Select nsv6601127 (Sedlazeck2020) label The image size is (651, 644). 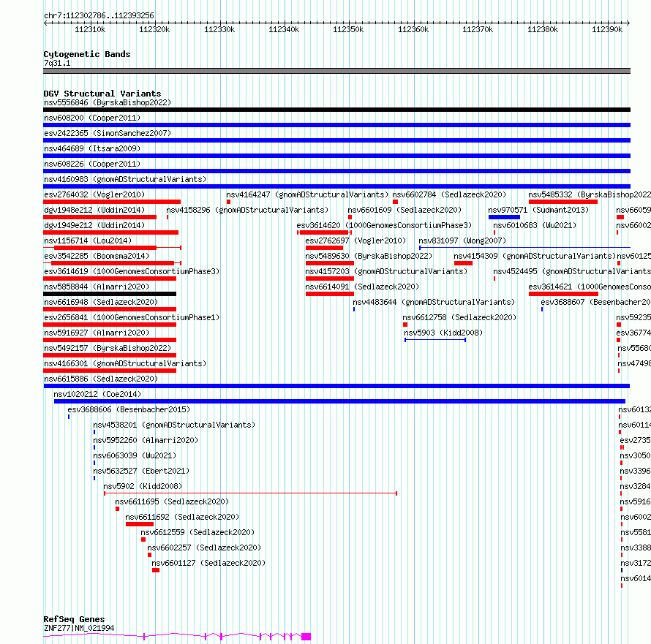point(208,563)
